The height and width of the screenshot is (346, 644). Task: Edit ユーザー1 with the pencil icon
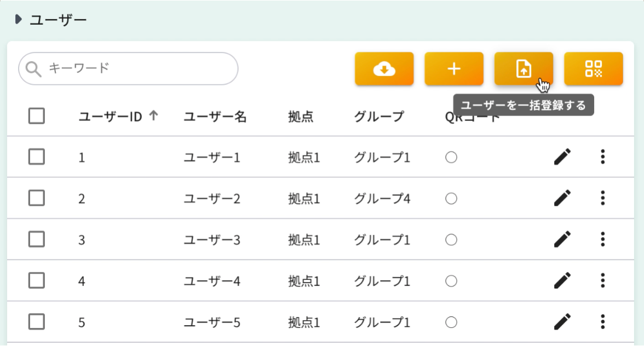(x=562, y=157)
